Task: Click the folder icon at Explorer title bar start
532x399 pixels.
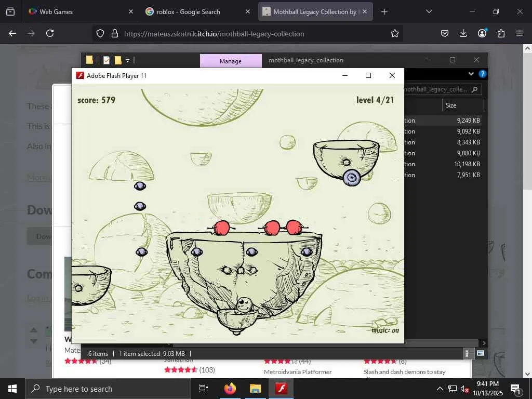Action: coord(89,60)
